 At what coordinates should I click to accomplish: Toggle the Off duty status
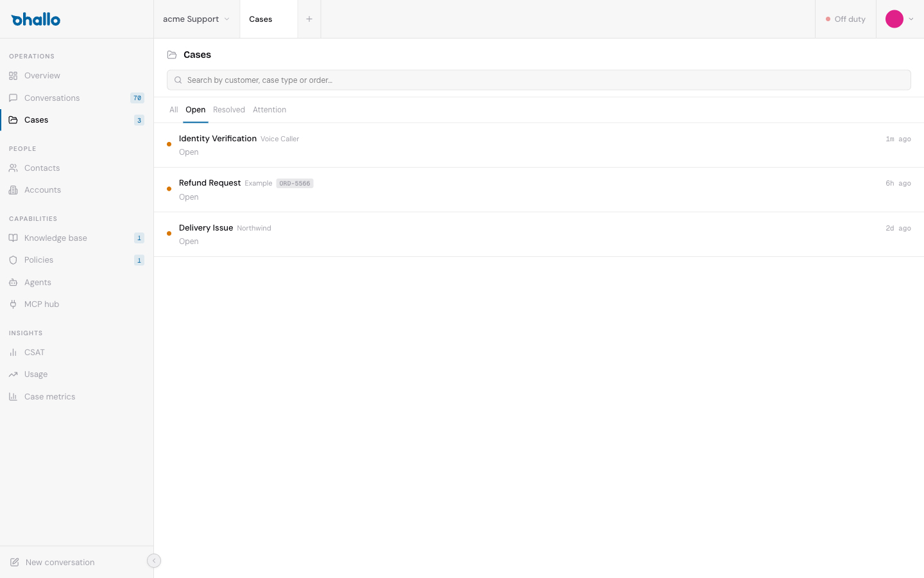pos(846,19)
